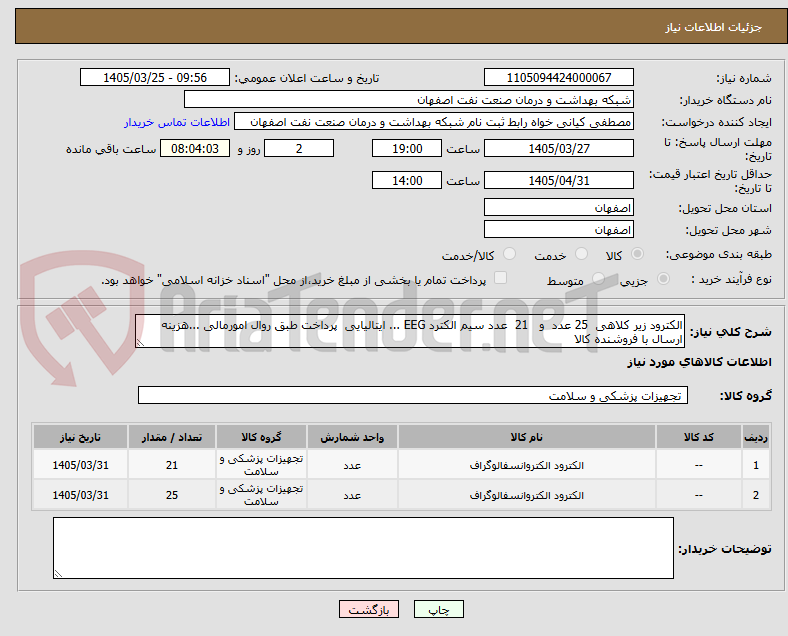The width and height of the screenshot is (788, 636).
Task: Click row 2 goods group تجهیزات پزشکی و سلامت
Action: pos(261,495)
